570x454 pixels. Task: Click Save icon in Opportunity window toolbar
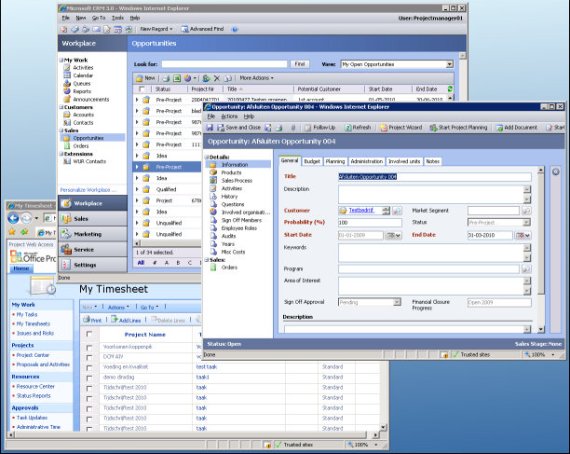coord(210,128)
